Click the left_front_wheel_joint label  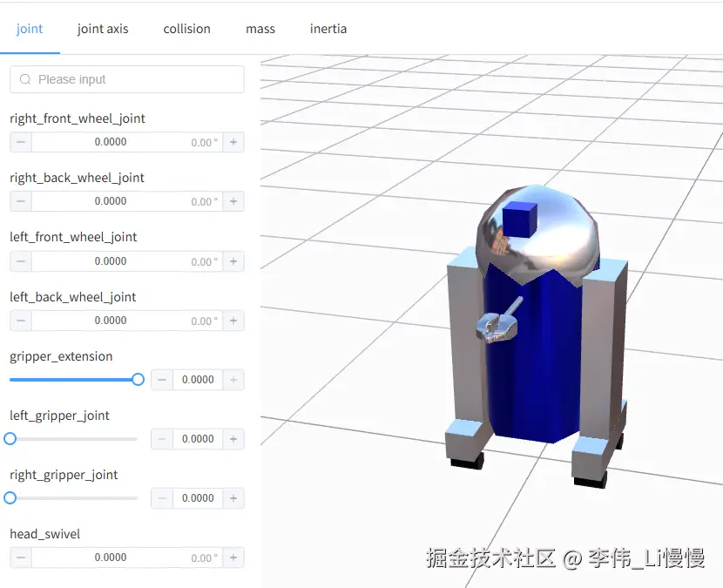(x=73, y=237)
